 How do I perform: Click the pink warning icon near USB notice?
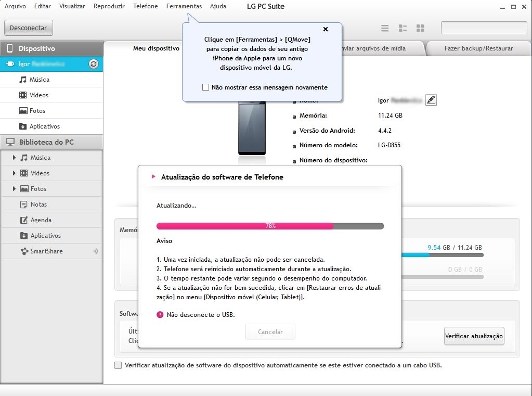pyautogui.click(x=160, y=315)
